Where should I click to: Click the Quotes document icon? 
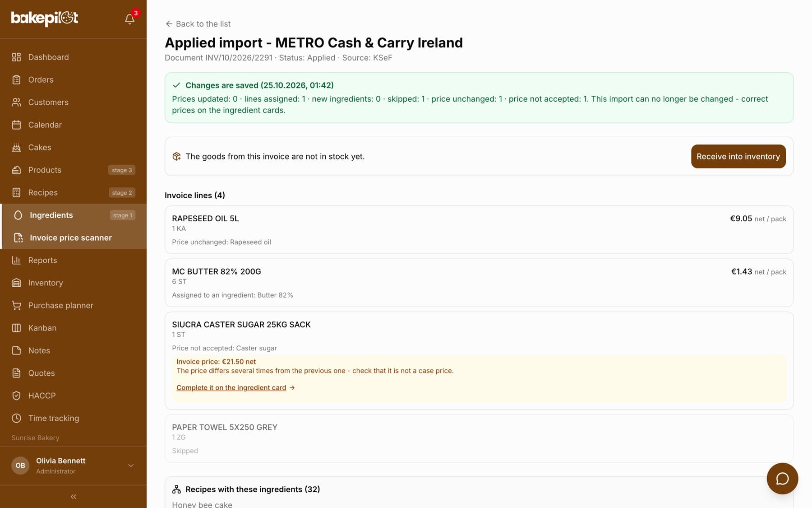click(x=16, y=373)
